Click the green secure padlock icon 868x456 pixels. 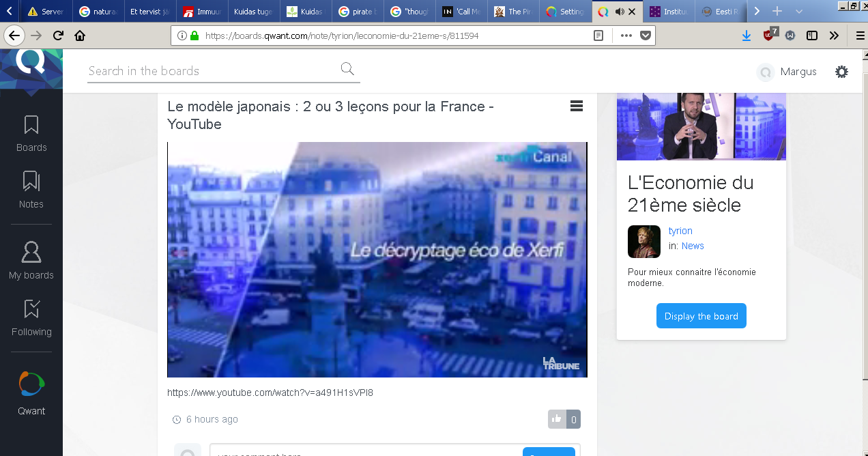coord(194,35)
